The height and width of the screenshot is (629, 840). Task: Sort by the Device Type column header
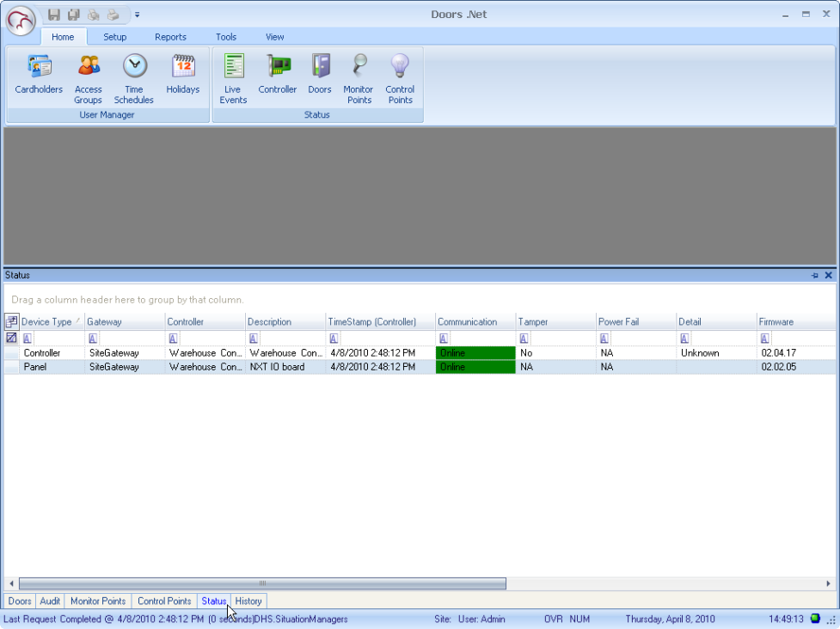[46, 322]
